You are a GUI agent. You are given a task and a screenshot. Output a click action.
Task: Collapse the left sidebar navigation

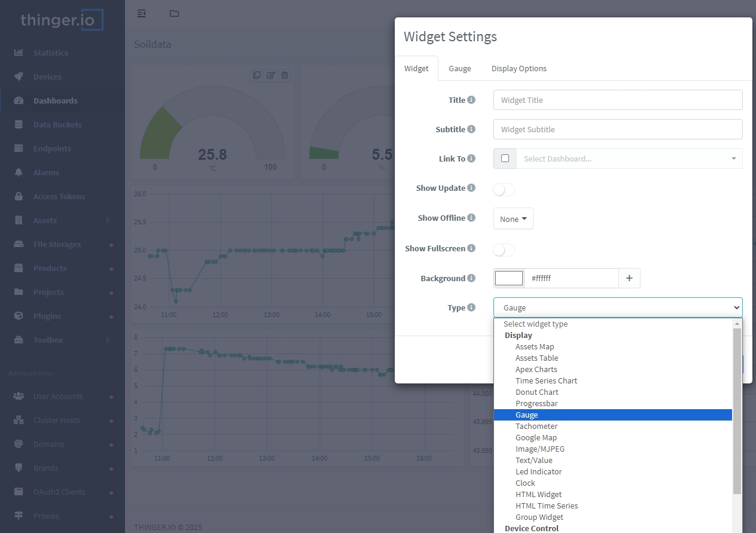coord(141,13)
